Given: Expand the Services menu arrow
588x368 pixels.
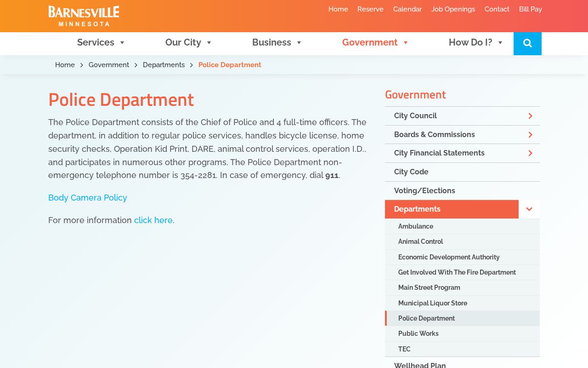Looking at the screenshot, I should pyautogui.click(x=122, y=43).
